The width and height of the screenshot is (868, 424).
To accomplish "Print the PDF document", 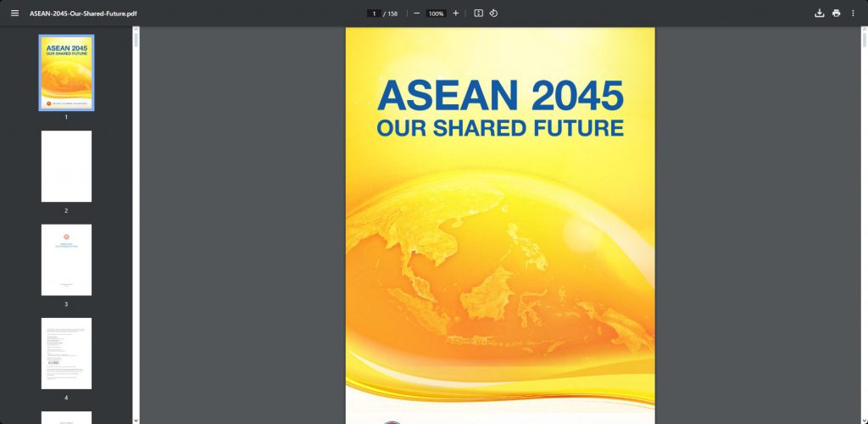I will click(836, 14).
